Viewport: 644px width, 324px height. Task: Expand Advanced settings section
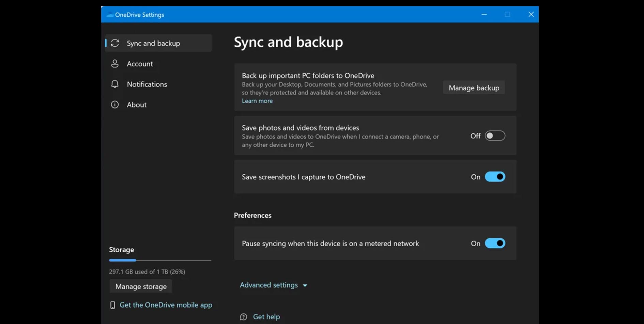coord(269,285)
